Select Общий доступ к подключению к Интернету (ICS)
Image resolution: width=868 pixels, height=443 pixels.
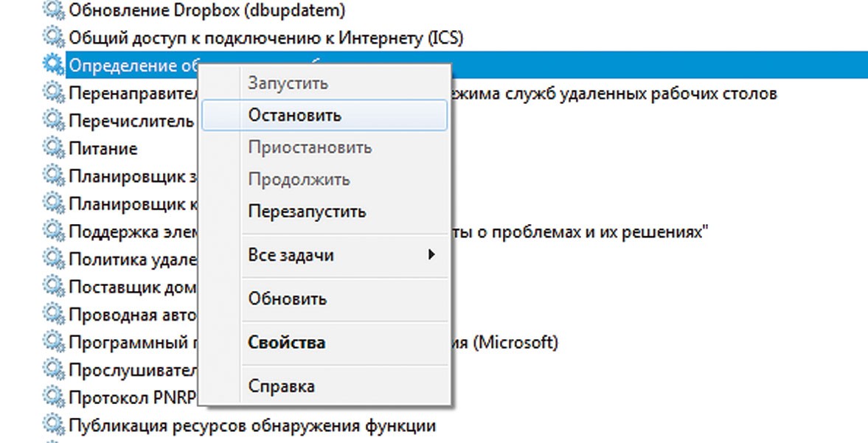pyautogui.click(x=265, y=37)
